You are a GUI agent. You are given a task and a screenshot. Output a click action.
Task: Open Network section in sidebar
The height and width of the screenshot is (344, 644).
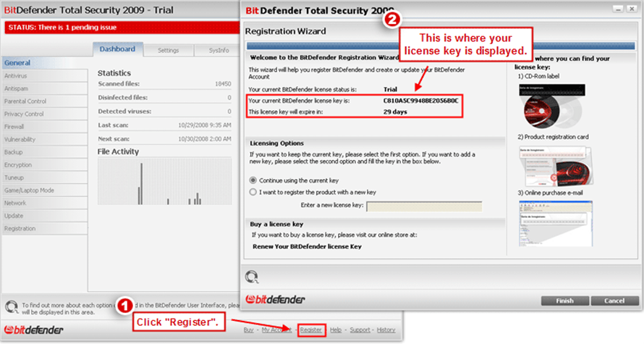pos(44,203)
